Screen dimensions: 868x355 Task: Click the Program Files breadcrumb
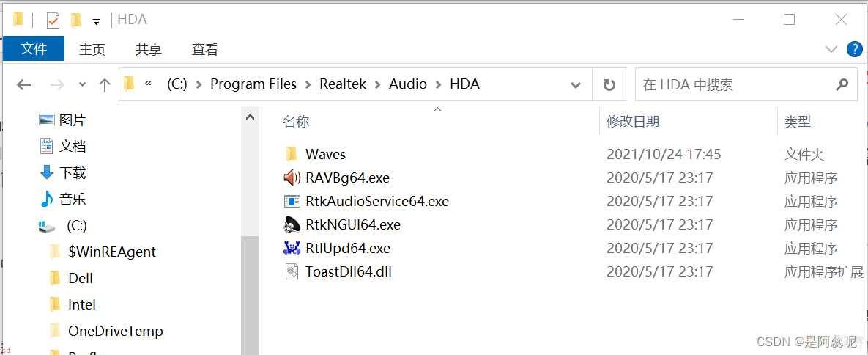pos(253,84)
